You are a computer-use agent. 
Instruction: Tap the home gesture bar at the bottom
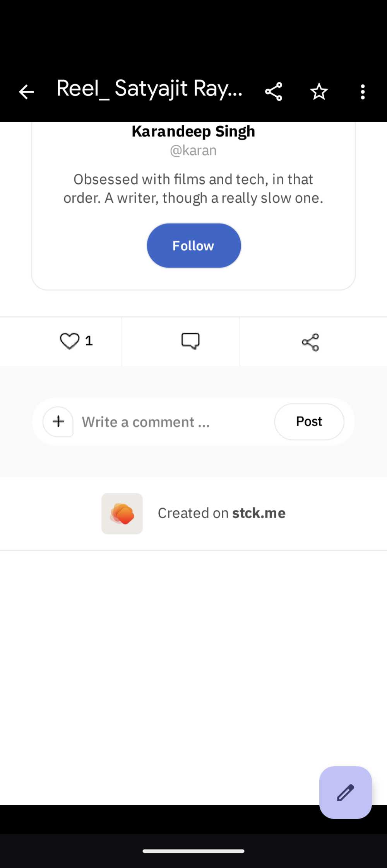(x=193, y=851)
